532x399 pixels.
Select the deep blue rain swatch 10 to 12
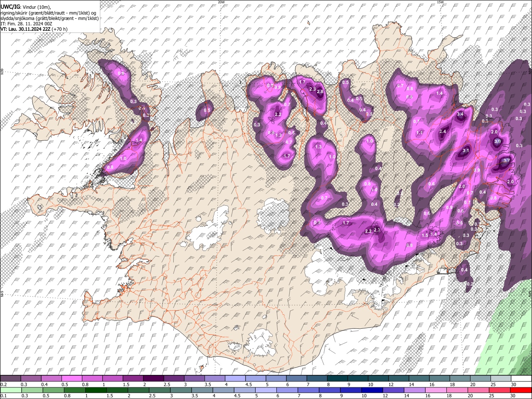372,390
